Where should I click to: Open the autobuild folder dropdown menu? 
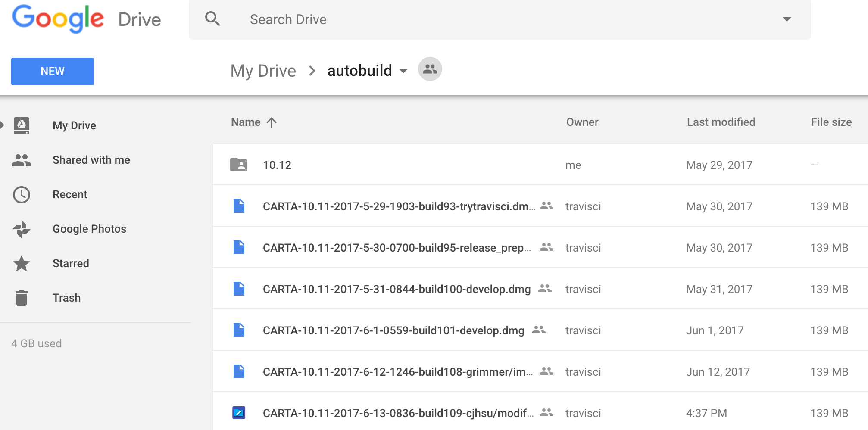point(403,71)
